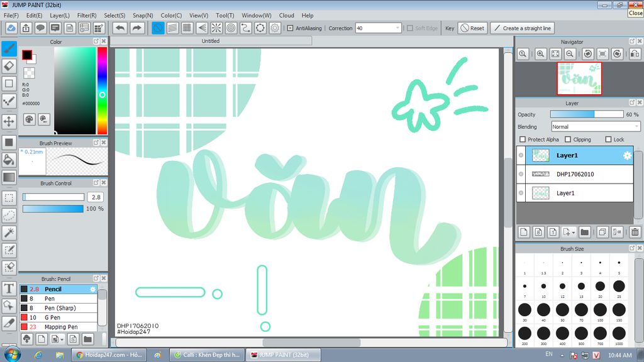Screen dimensions: 644x362
Task: Select the Brush tool in left toolbar
Action: click(9, 48)
